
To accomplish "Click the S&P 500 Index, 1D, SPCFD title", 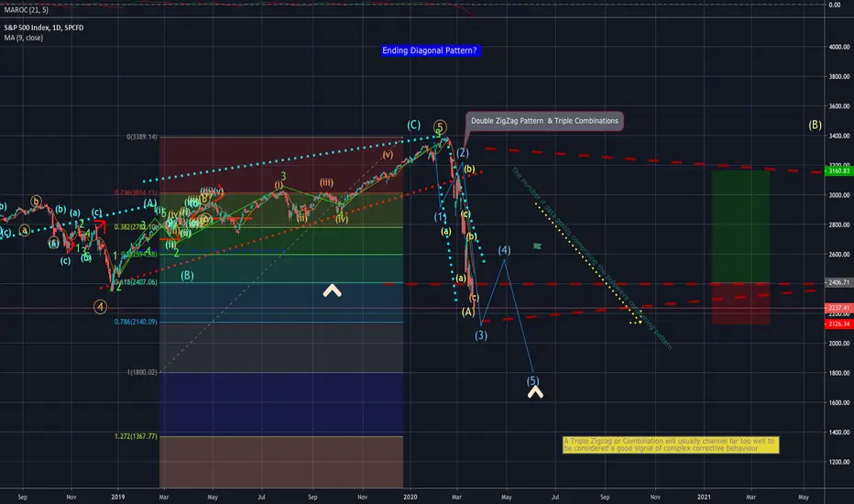I will (44, 27).
